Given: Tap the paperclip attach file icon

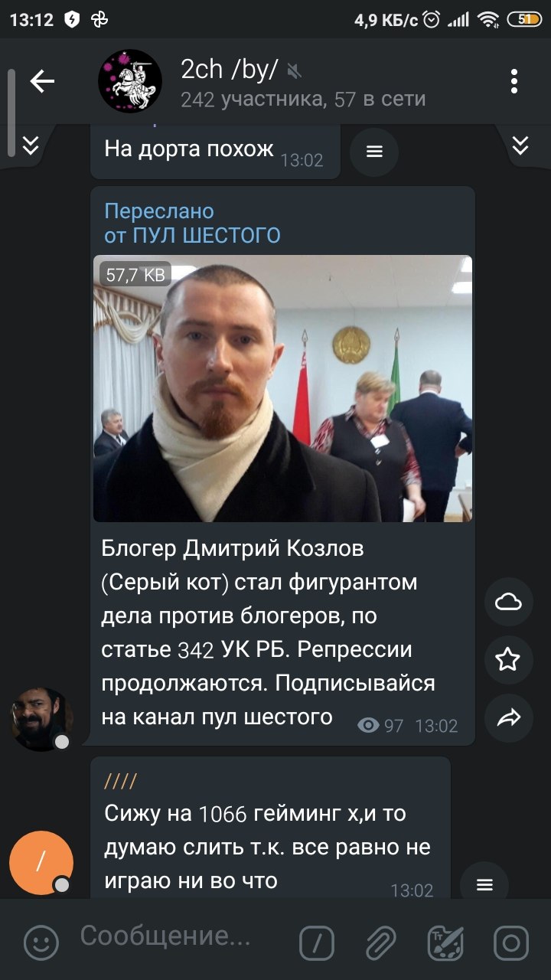Looking at the screenshot, I should (380, 942).
